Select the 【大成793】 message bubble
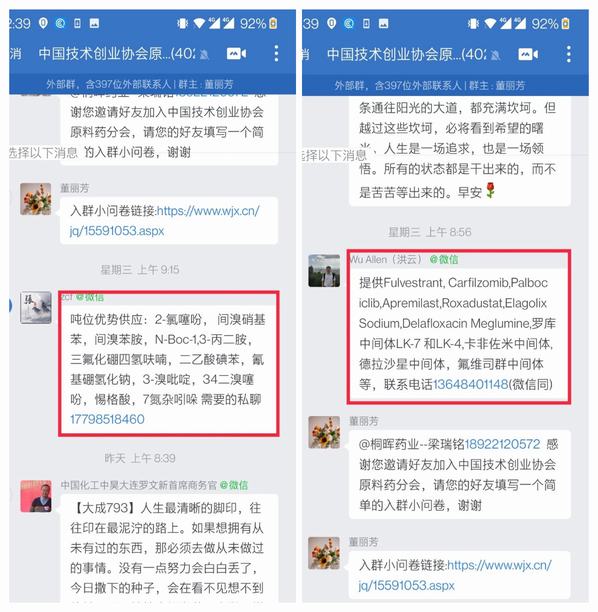 [169, 548]
